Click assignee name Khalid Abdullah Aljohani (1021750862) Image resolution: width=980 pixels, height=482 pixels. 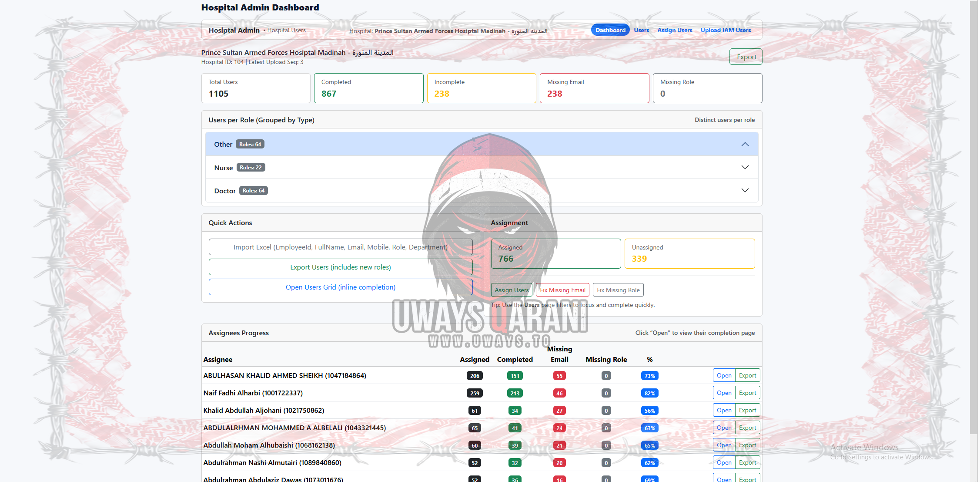pos(264,410)
